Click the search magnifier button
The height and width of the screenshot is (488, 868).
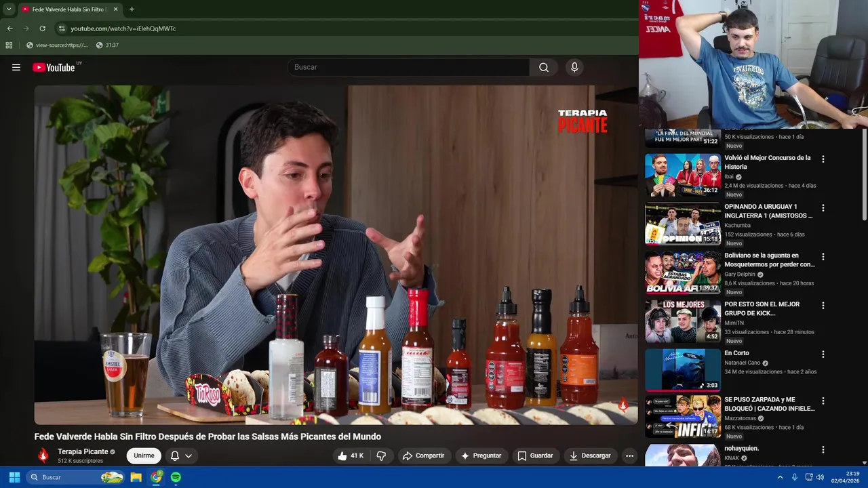544,67
